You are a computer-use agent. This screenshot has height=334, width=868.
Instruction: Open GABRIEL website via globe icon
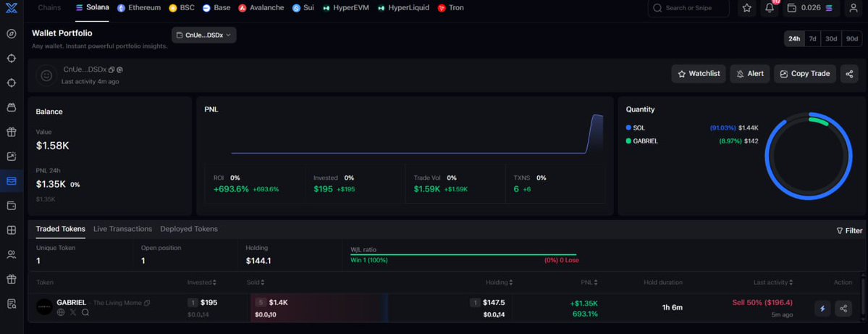[x=61, y=312]
